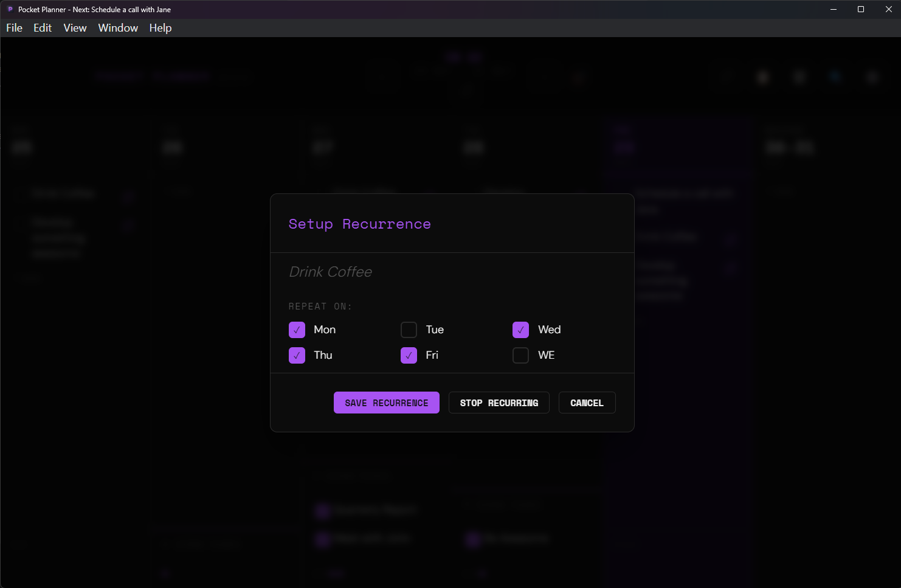Enable the WE weekend checkbox
Image resolution: width=901 pixels, height=588 pixels.
click(520, 355)
